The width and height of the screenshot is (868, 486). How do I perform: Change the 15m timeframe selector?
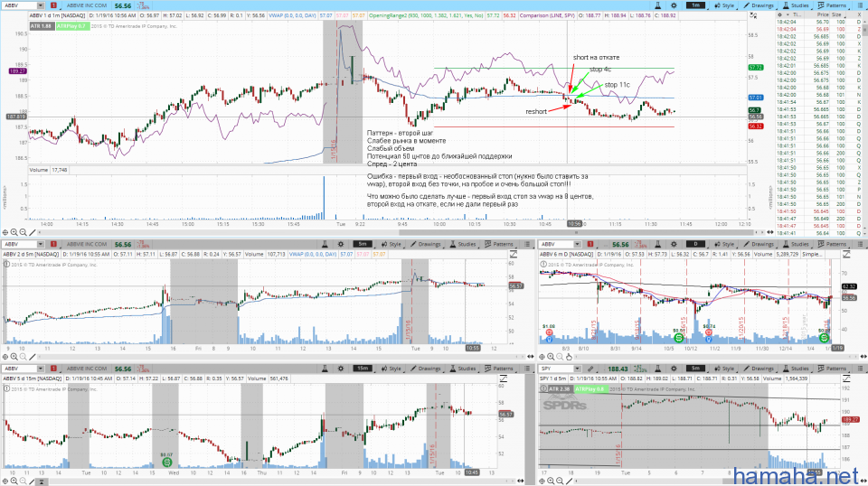point(363,369)
